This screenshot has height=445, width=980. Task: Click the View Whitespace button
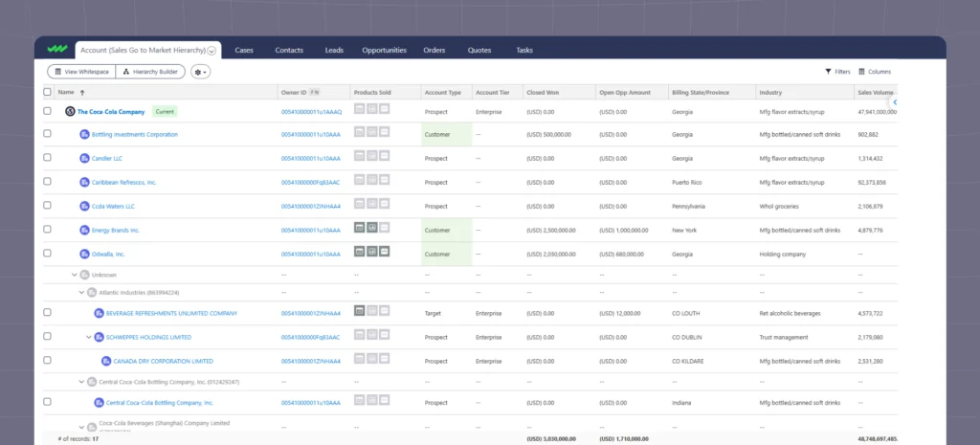click(x=82, y=72)
